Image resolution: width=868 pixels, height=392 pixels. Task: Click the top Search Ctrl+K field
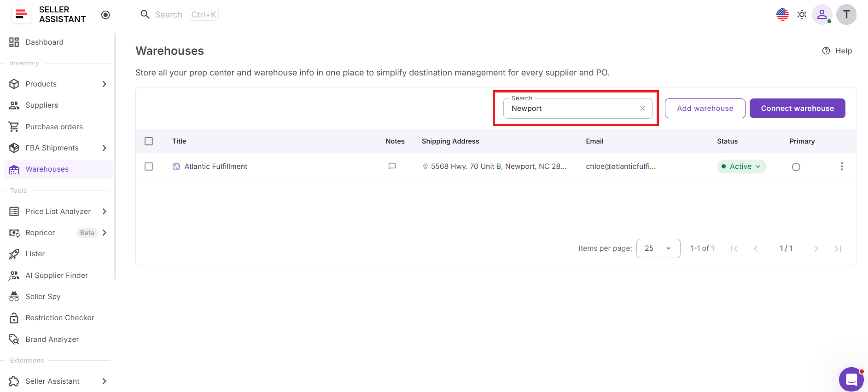pyautogui.click(x=180, y=15)
